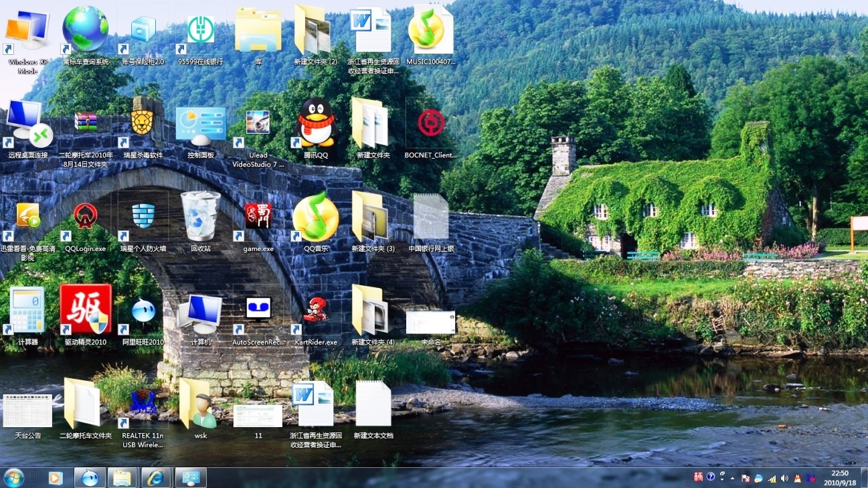Click the volume speaker tray icon
The image size is (868, 488).
tap(784, 478)
